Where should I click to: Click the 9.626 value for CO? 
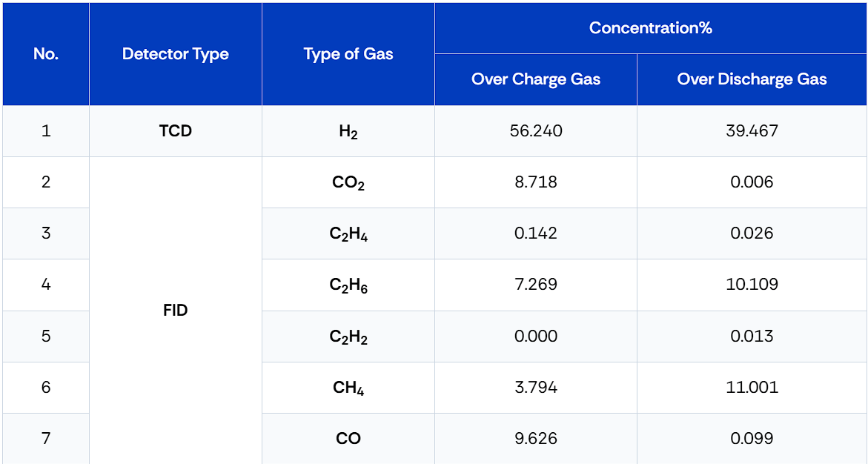[x=536, y=439]
